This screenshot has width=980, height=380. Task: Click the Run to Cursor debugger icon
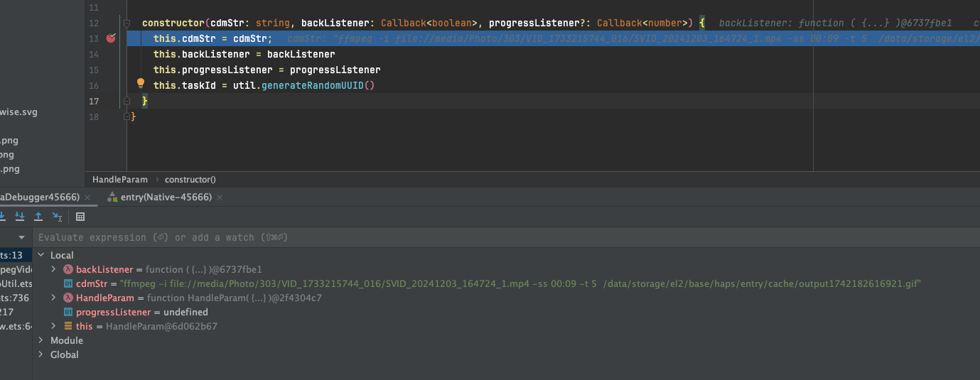coord(58,217)
